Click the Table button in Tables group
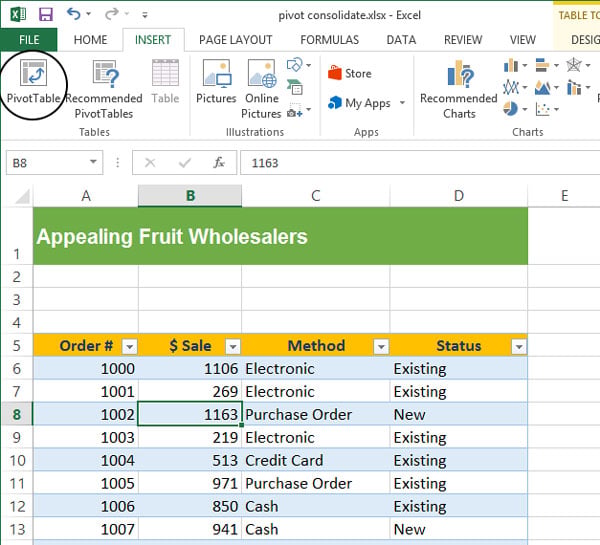Image resolution: width=600 pixels, height=545 pixels. click(165, 82)
